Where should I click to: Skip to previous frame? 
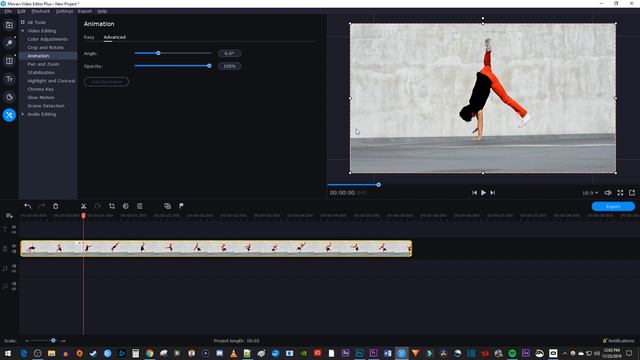(x=474, y=193)
